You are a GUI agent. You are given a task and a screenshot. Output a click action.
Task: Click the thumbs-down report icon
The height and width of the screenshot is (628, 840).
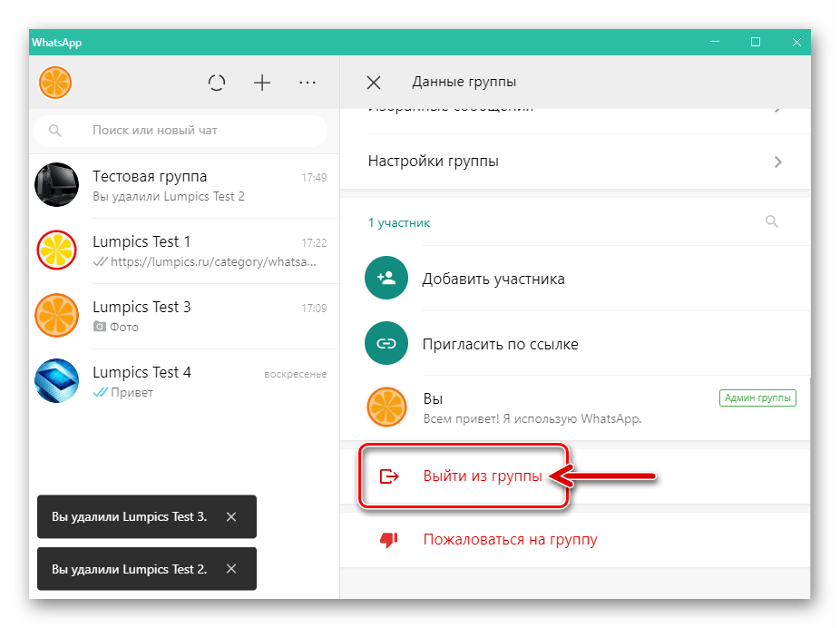point(389,540)
